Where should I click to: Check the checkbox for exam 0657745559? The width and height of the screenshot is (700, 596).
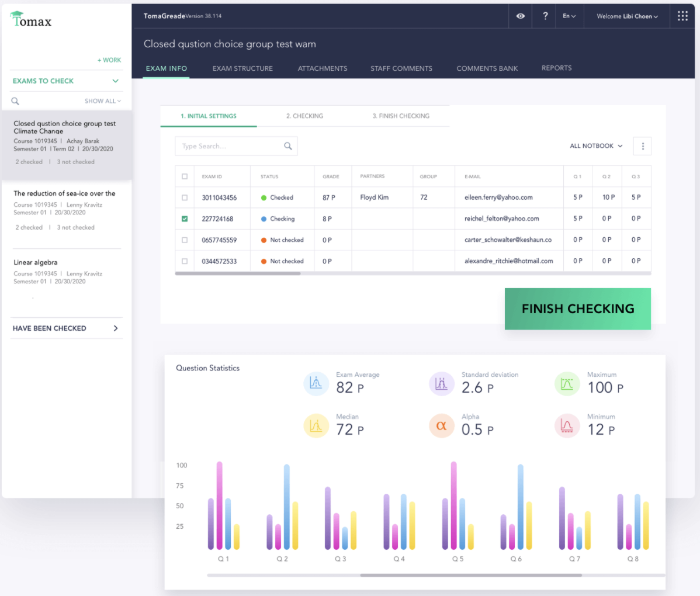pyautogui.click(x=185, y=240)
